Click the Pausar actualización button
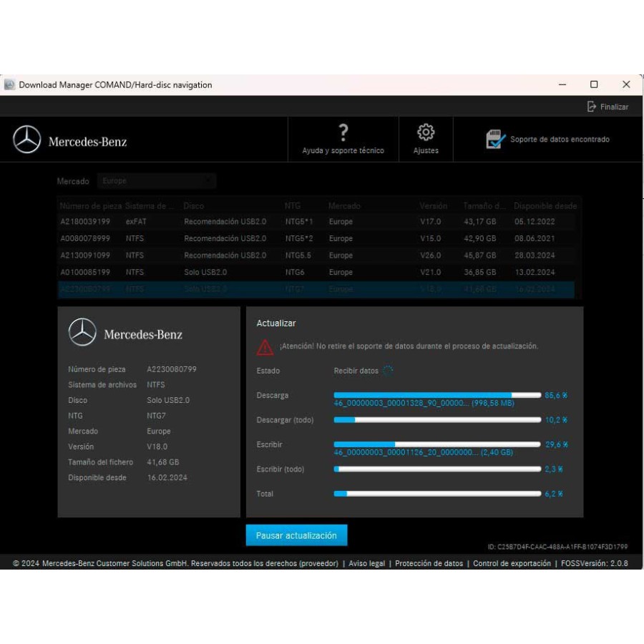644x644 pixels. click(296, 535)
